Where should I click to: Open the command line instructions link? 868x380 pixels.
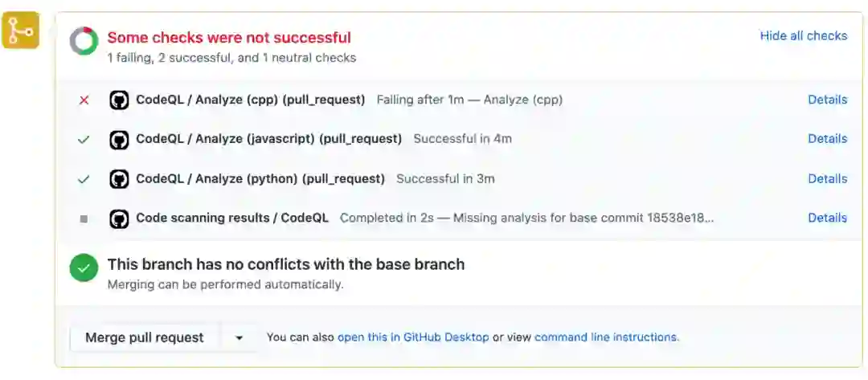pos(606,337)
